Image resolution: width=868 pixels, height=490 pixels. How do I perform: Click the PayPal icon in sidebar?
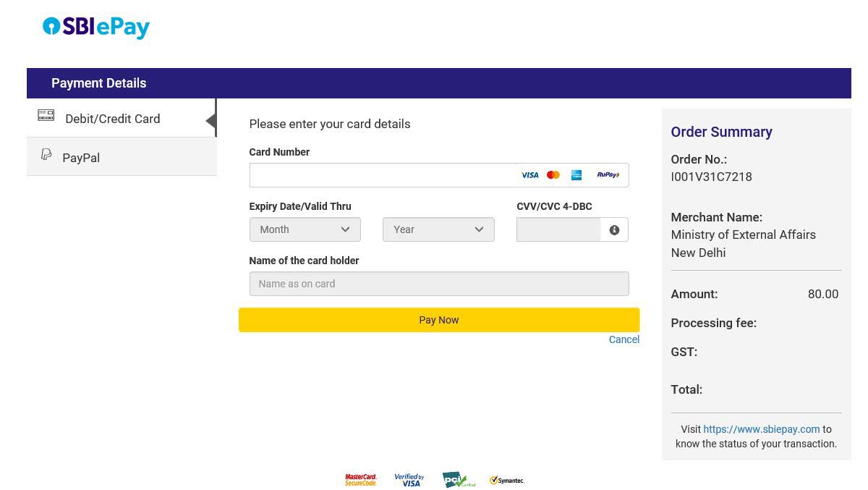tap(46, 154)
